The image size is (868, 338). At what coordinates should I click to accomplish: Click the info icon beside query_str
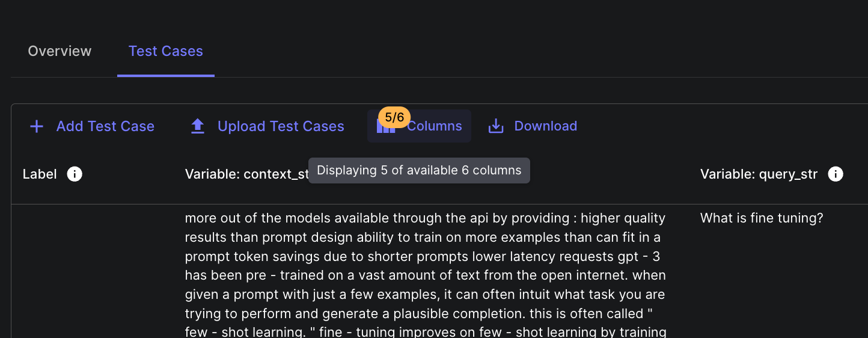click(835, 174)
